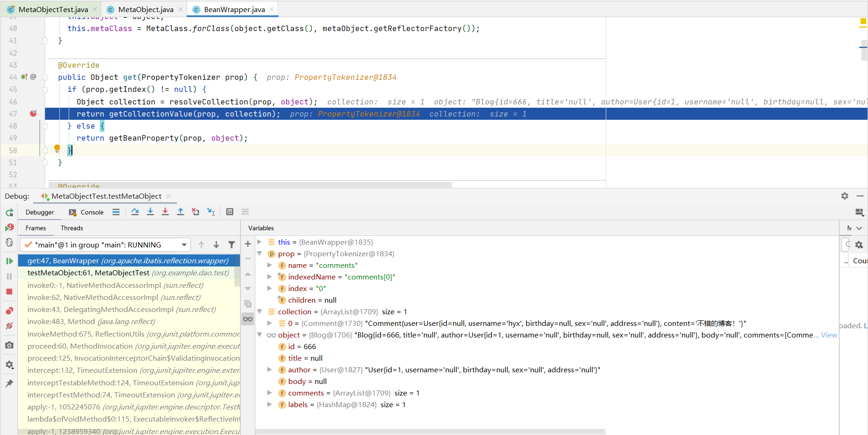Select frame get:47, BeanWrapper
868x435 pixels.
pyautogui.click(x=129, y=261)
